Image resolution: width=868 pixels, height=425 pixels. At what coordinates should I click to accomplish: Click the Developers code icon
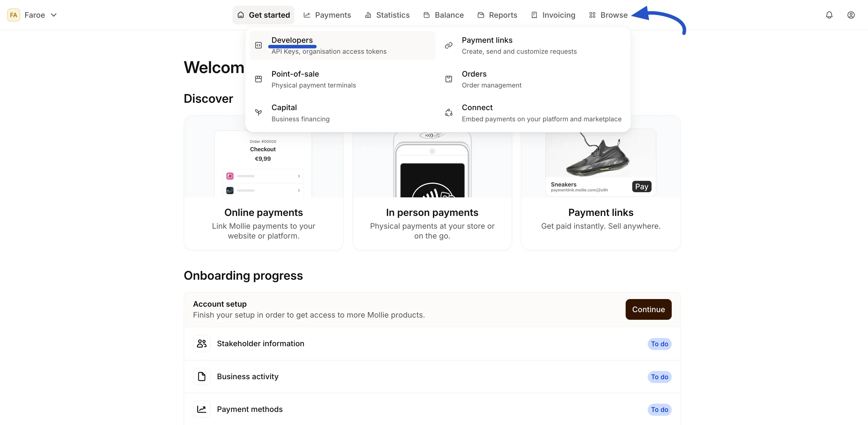[258, 45]
